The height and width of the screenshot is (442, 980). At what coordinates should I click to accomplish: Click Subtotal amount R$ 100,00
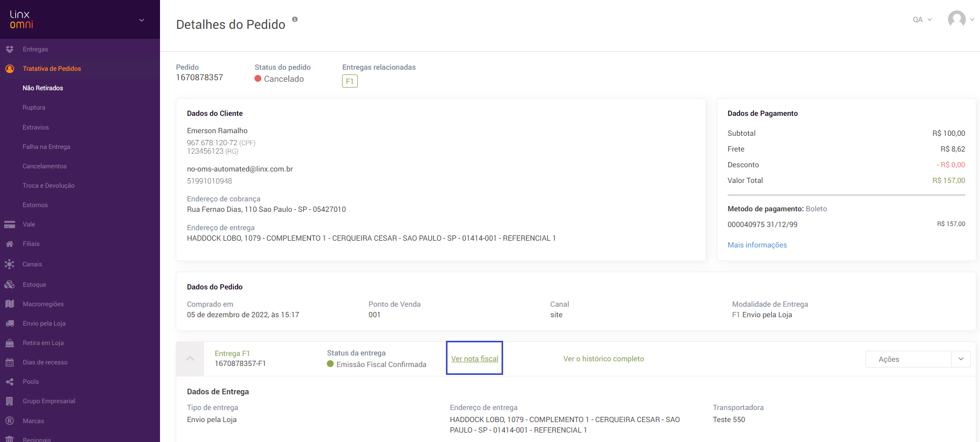(949, 133)
